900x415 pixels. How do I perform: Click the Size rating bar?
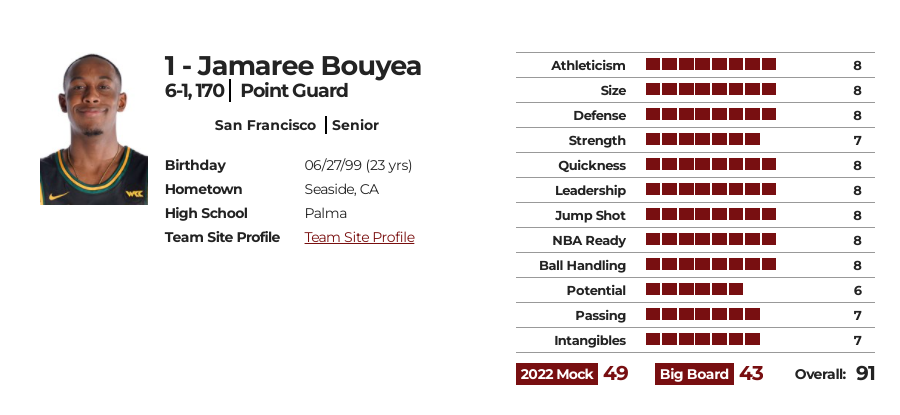click(710, 90)
